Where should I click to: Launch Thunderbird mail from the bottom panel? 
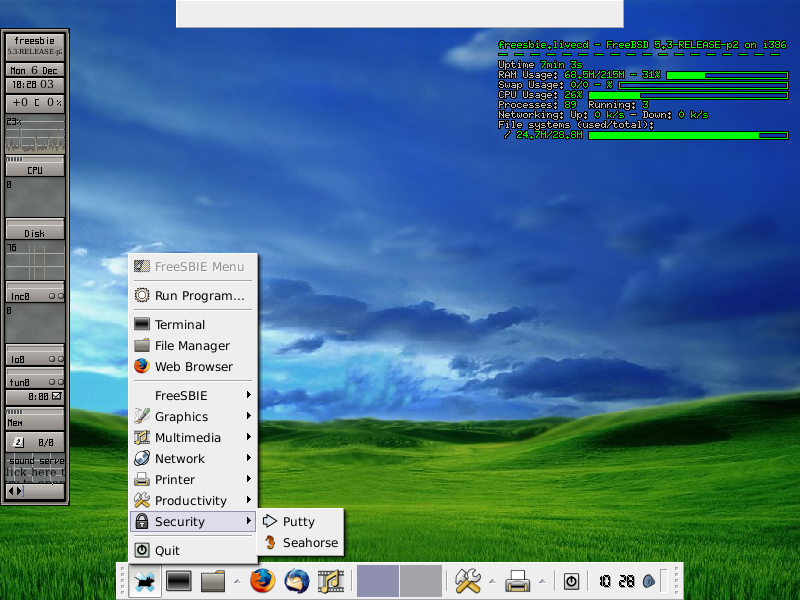297,581
